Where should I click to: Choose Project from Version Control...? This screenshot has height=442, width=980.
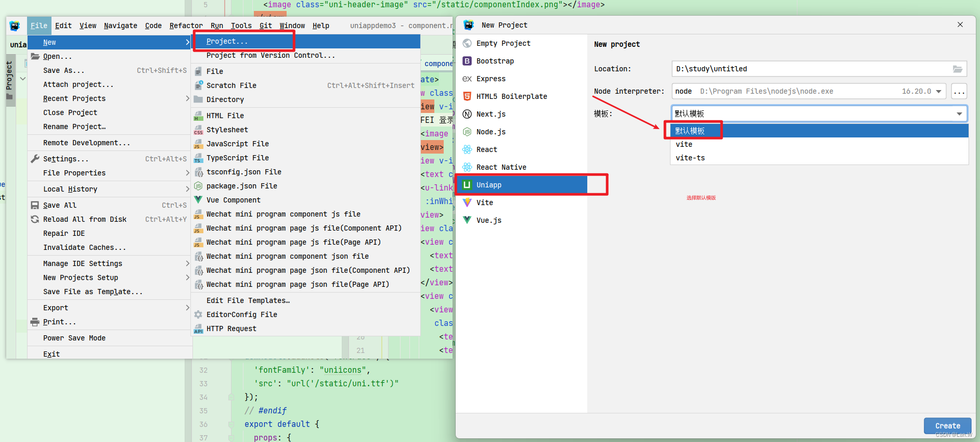(306, 55)
